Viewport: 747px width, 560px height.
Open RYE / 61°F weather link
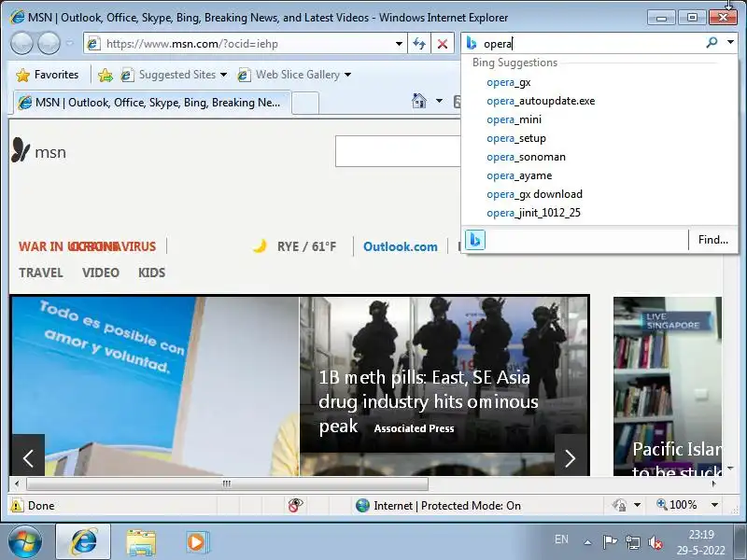click(x=307, y=246)
